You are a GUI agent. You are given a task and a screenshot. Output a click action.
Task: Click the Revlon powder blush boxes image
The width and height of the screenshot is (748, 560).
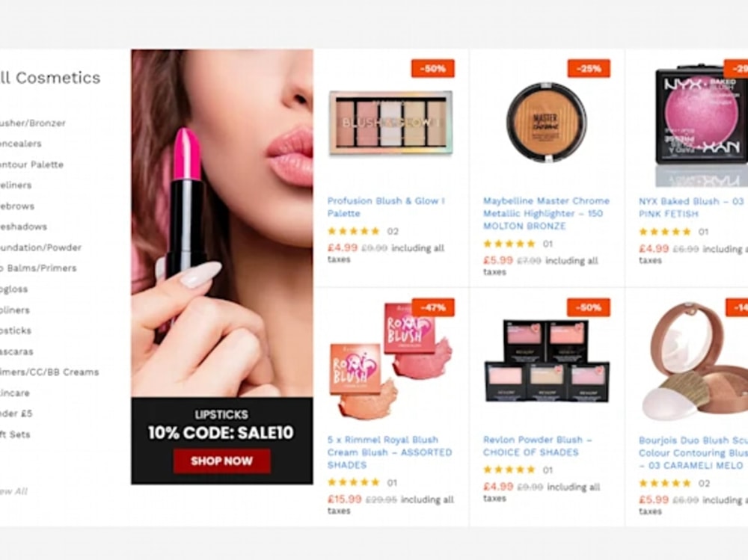(547, 361)
